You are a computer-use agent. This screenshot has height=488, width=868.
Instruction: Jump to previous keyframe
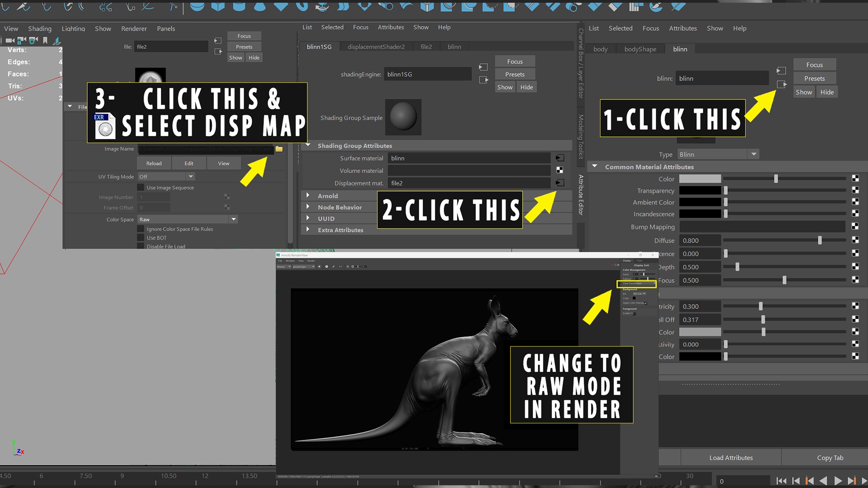[x=810, y=481]
